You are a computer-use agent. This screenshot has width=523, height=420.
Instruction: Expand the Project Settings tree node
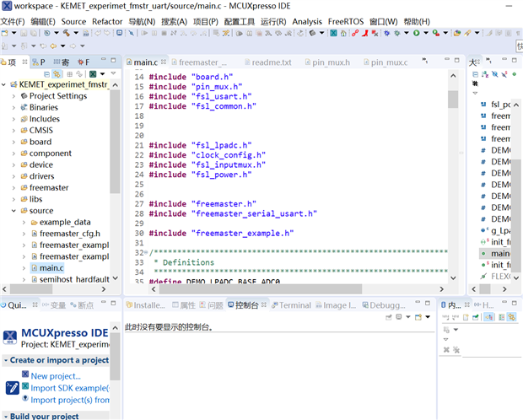pyautogui.click(x=13, y=96)
